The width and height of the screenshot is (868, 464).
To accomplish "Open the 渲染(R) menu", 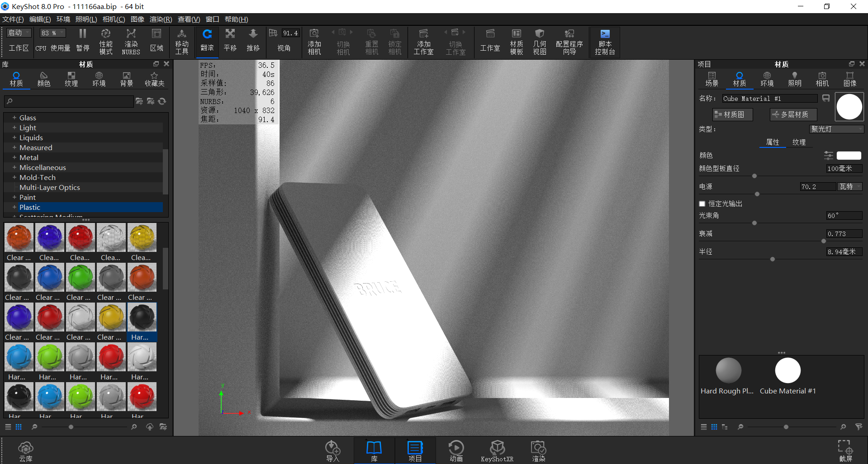I will (160, 19).
